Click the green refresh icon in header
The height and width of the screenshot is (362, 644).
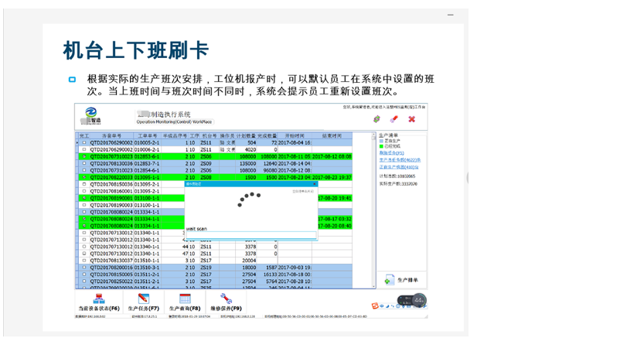(x=377, y=119)
